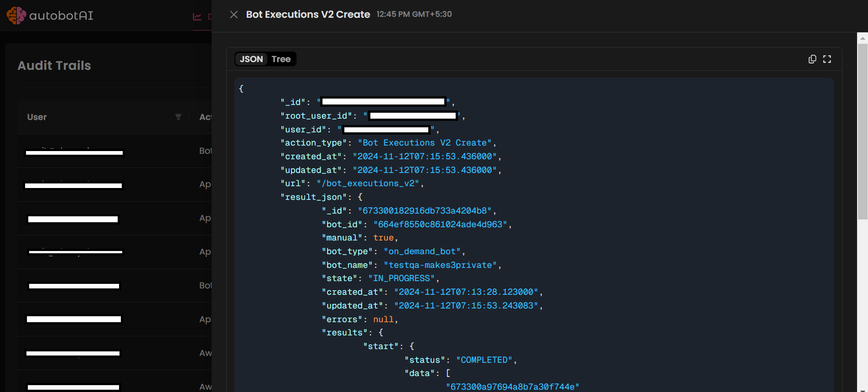
Task: Click the nested created_at value "2024-11-12T07:13:28.123000"
Action: (466, 292)
